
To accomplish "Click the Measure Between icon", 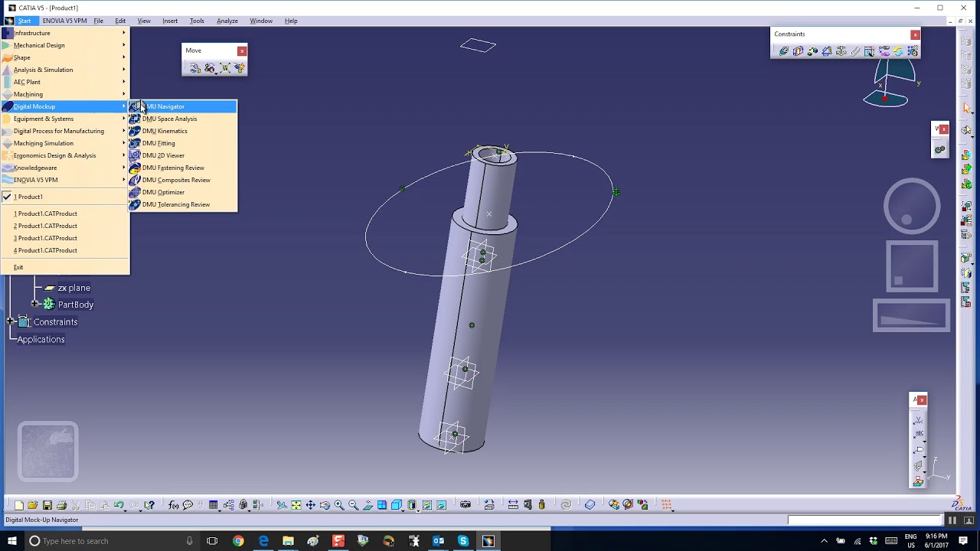I will [513, 505].
